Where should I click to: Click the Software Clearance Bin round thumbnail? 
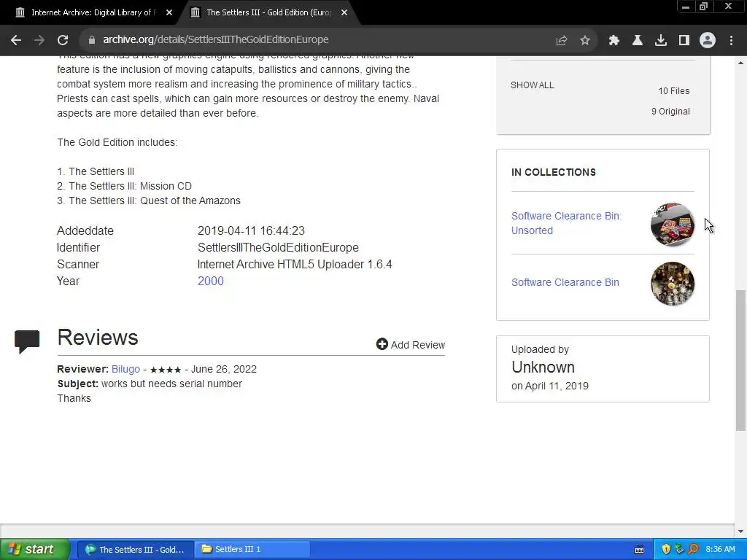[x=672, y=284]
